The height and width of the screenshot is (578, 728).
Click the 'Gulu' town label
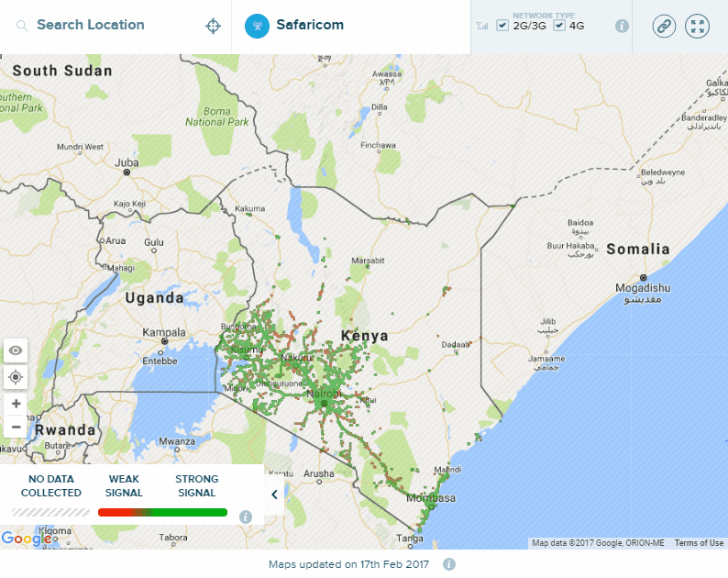tap(154, 242)
